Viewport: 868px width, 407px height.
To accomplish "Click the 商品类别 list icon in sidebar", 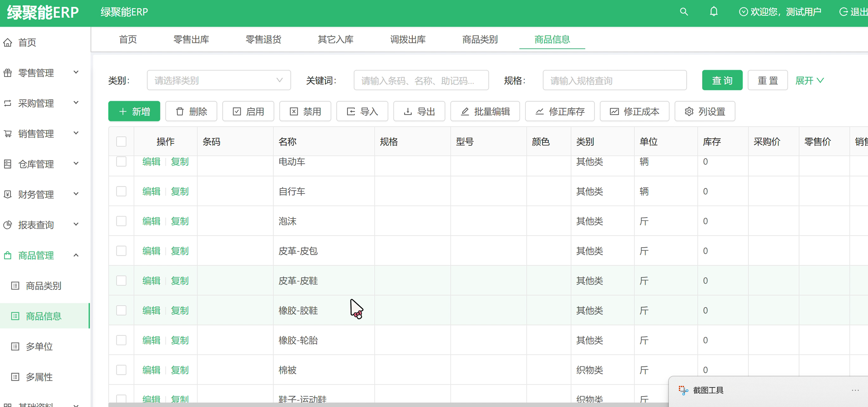I will (15, 286).
